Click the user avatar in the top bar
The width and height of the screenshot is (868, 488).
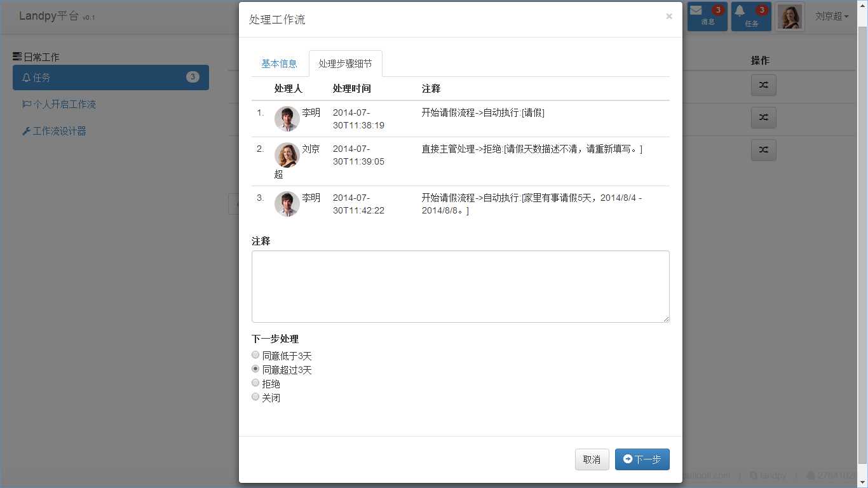[x=790, y=17]
